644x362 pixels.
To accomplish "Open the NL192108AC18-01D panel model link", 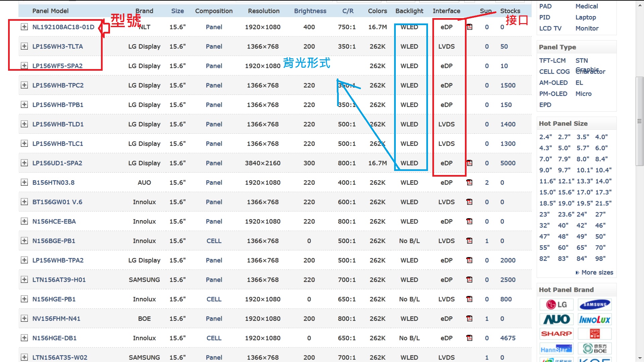I will tap(63, 27).
